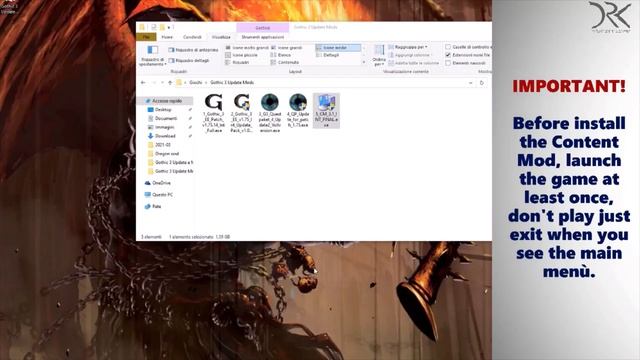Open the Raggruppa per dropdown
The width and height of the screenshot is (640, 360).
(x=408, y=47)
